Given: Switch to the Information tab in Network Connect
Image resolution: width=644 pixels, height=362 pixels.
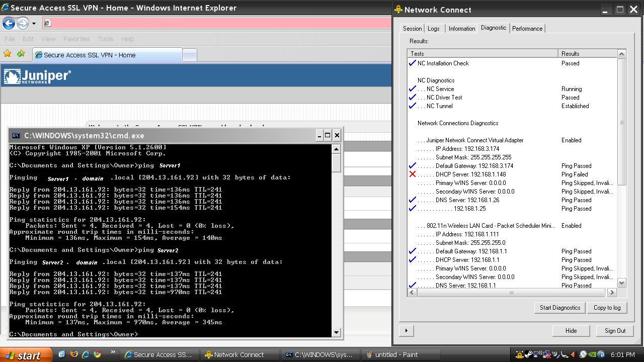Looking at the screenshot, I should pyautogui.click(x=461, y=29).
